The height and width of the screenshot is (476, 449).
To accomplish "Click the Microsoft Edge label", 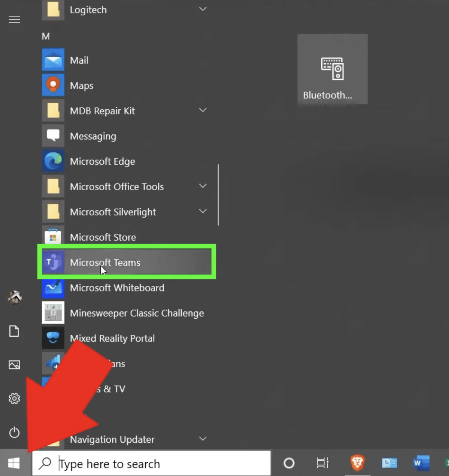I will tap(102, 161).
